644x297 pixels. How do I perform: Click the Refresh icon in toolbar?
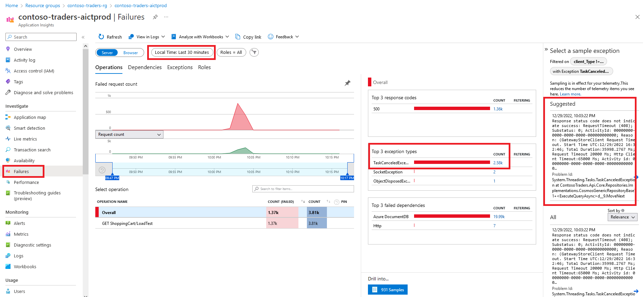[x=101, y=37]
